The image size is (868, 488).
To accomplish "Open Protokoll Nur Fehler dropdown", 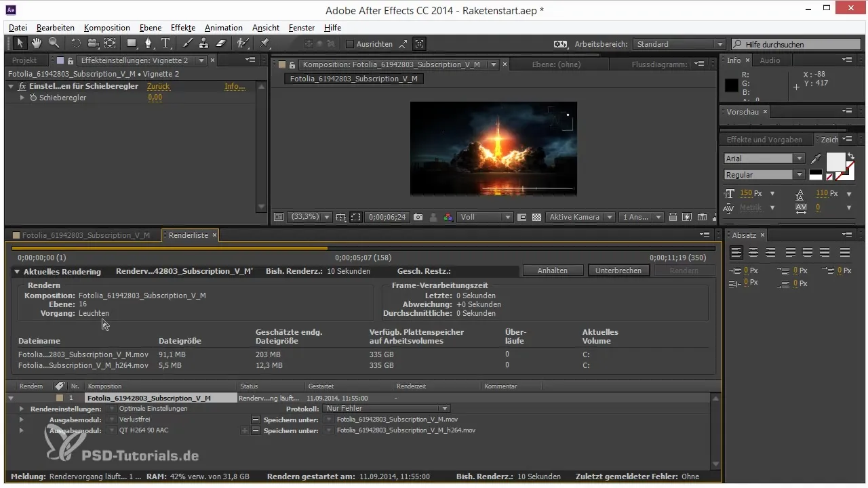I will [387, 409].
